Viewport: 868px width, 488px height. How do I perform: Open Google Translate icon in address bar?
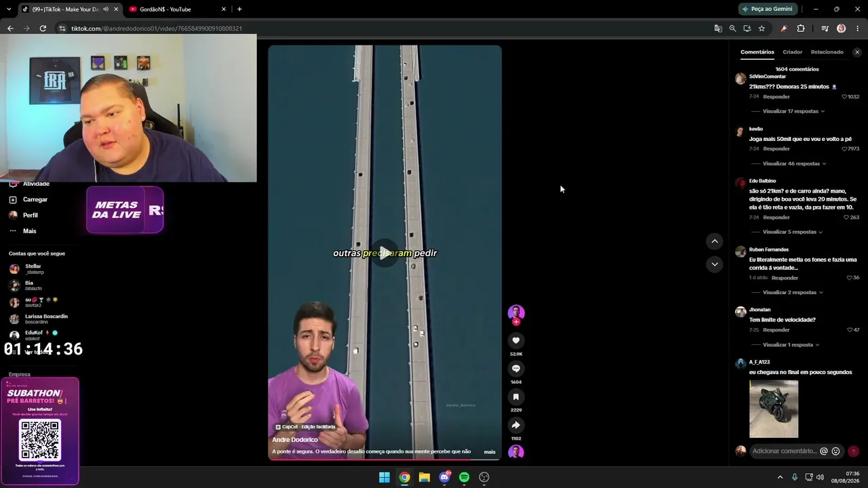pyautogui.click(x=718, y=28)
